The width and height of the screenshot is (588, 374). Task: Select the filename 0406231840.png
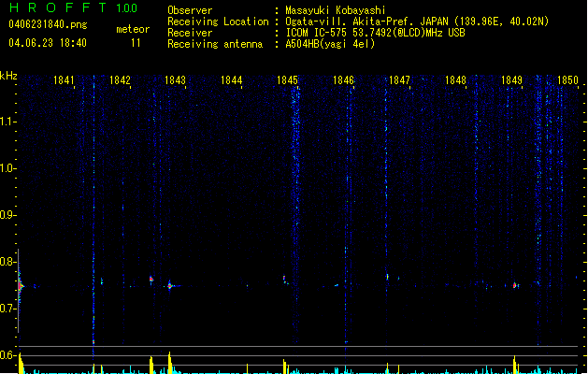(48, 24)
